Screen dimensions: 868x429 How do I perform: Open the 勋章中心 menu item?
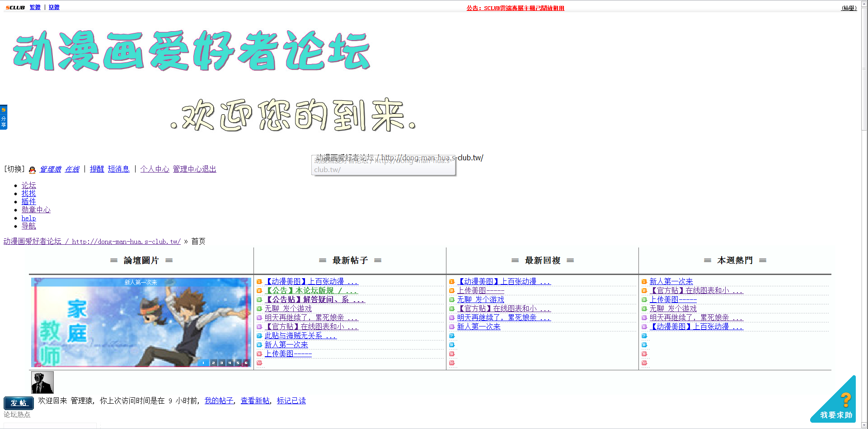[36, 210]
